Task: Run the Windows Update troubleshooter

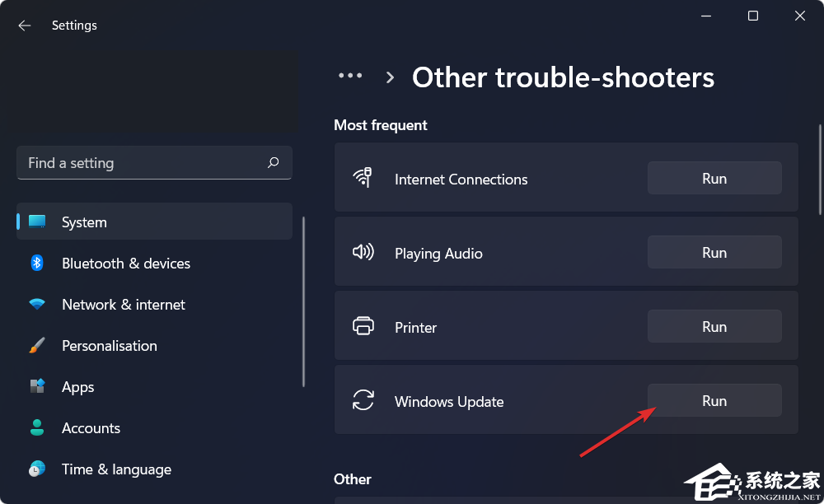Action: [714, 400]
